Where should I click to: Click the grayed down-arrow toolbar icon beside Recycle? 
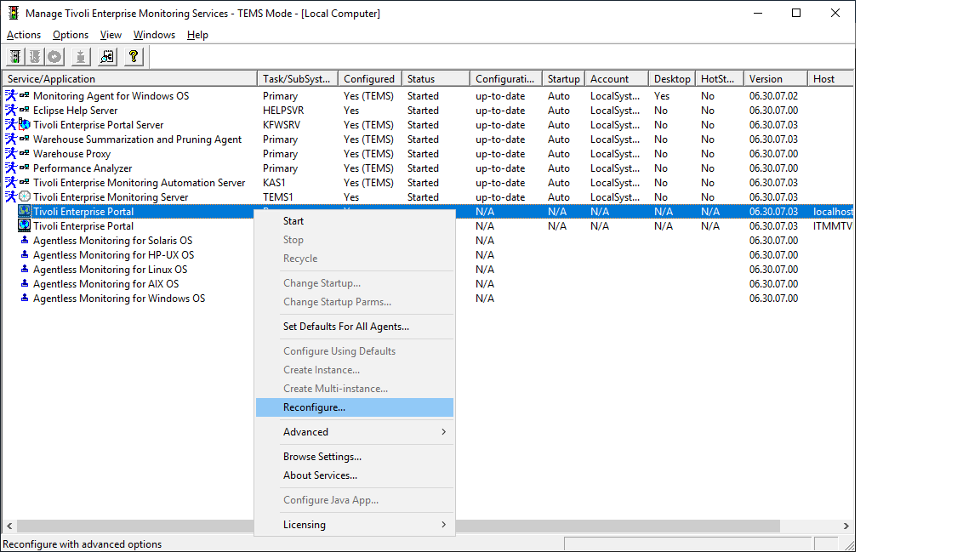click(81, 57)
